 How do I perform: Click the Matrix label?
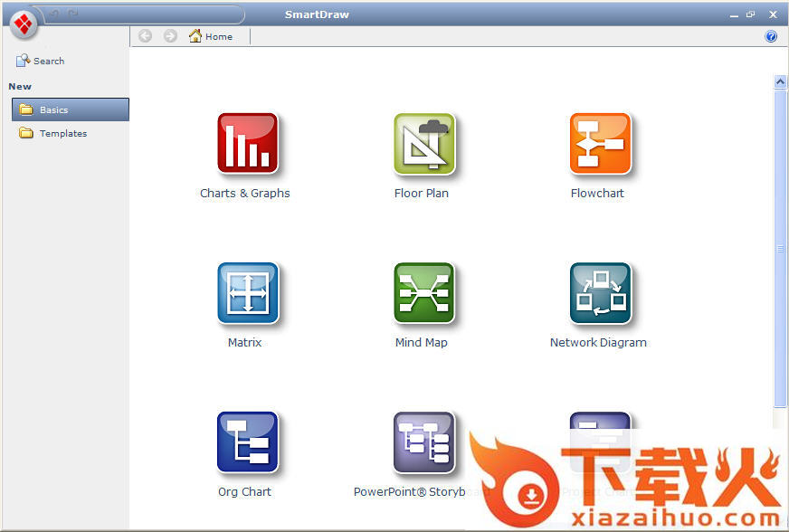click(244, 343)
